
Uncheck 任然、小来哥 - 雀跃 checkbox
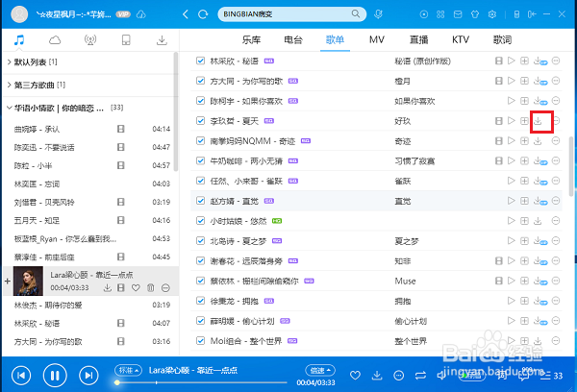[200, 181]
